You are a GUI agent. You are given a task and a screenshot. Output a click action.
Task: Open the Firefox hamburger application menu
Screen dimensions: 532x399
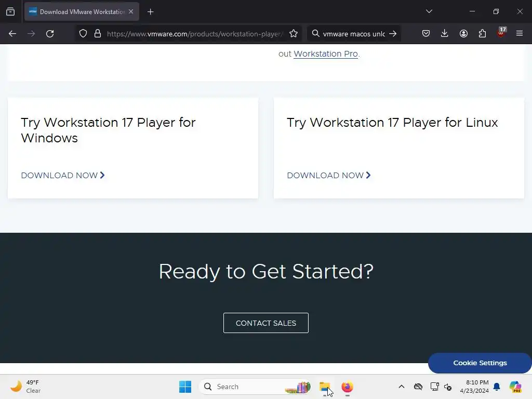(x=520, y=34)
